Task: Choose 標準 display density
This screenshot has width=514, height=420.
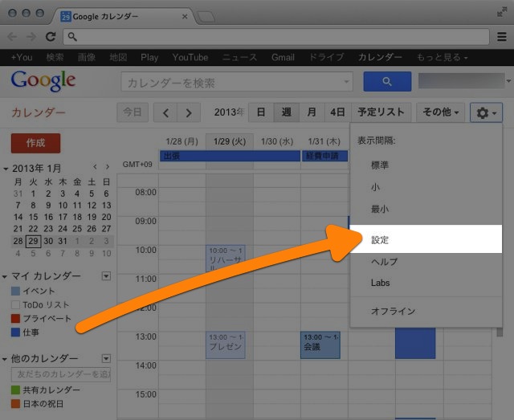Action: point(426,165)
